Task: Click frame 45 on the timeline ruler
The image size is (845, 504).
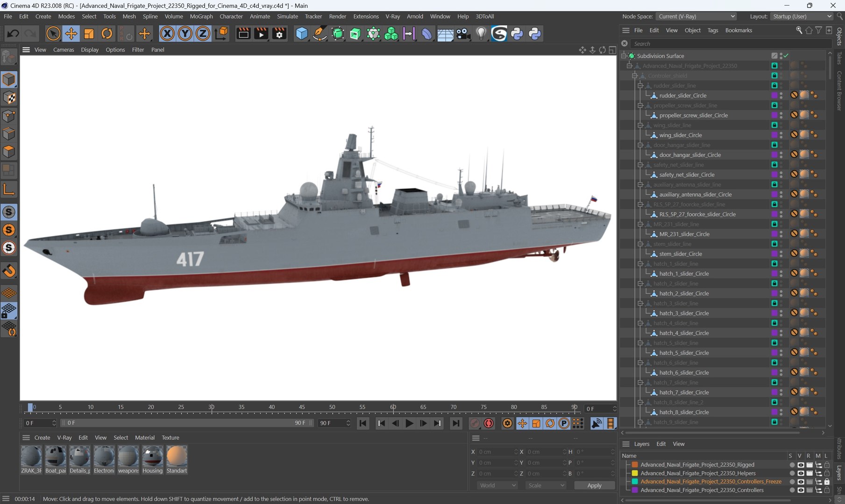Action: [302, 407]
